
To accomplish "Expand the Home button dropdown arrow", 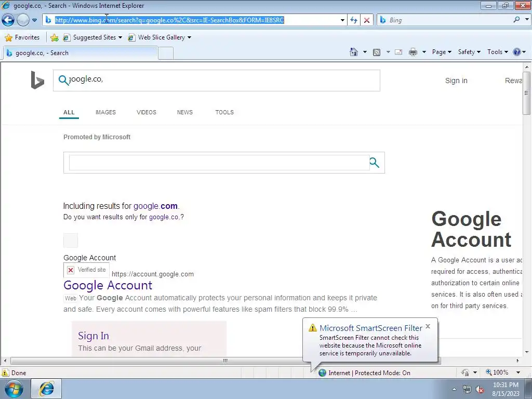I will point(365,52).
